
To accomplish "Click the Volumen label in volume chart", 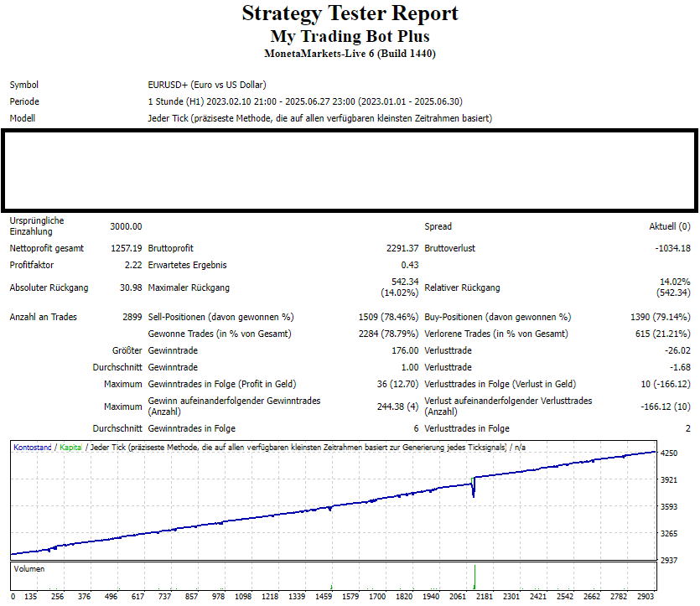I will point(29,569).
